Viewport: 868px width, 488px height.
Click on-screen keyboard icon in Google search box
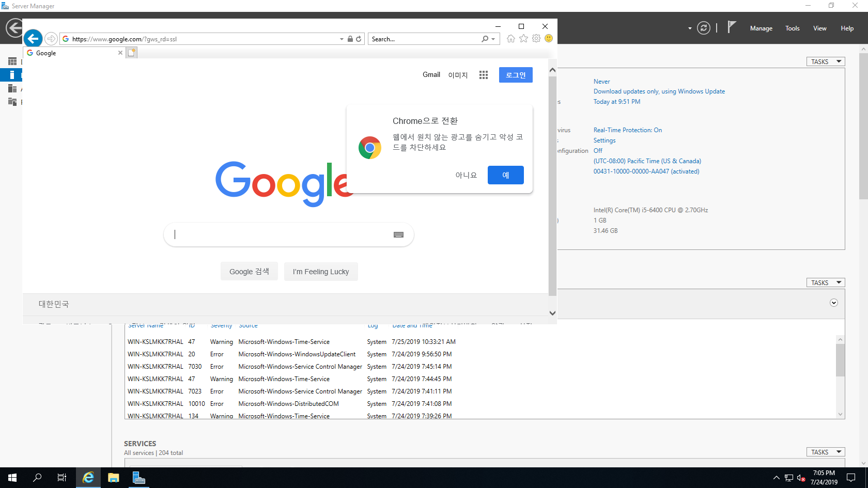(x=398, y=234)
